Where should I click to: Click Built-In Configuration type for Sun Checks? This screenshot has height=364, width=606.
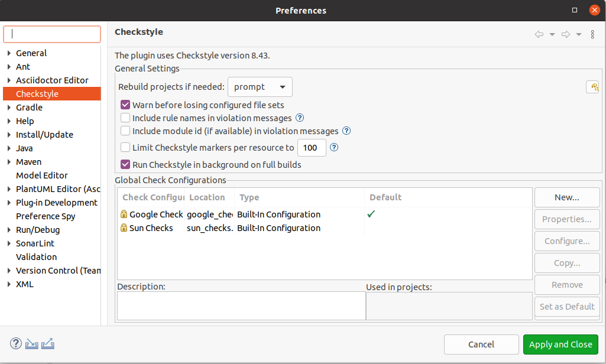278,228
